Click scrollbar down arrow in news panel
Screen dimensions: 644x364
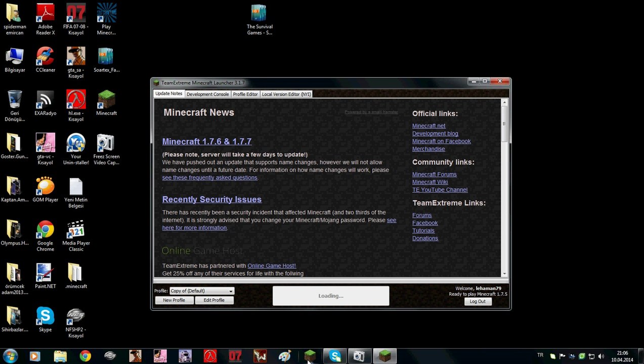(504, 274)
